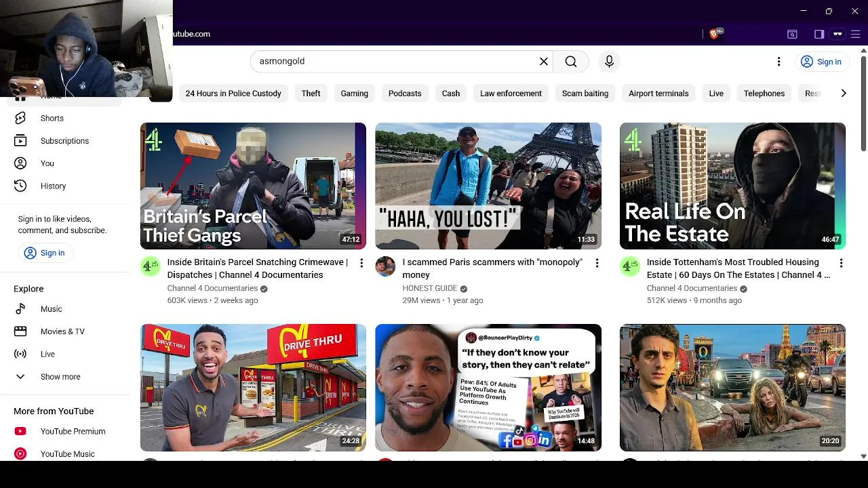Open Channel 4 Documentaries name under Tottenham video
This screenshot has width=868, height=488.
[x=692, y=288]
